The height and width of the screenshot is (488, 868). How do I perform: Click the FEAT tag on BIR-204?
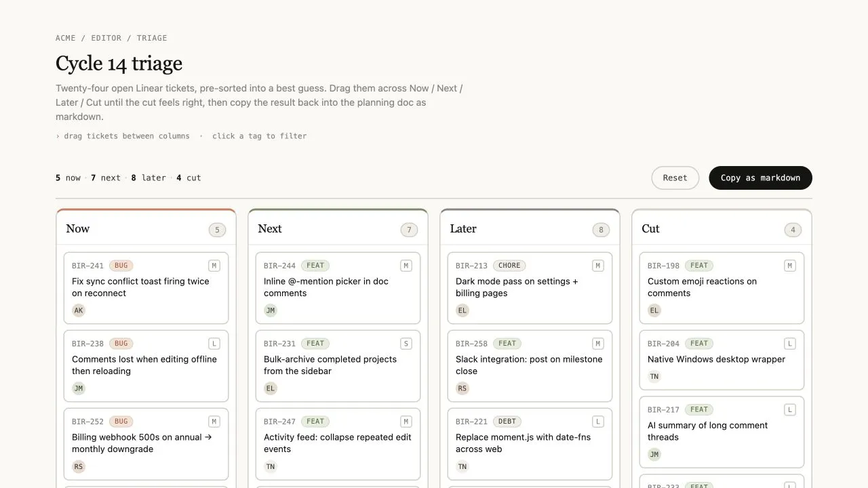click(x=699, y=344)
